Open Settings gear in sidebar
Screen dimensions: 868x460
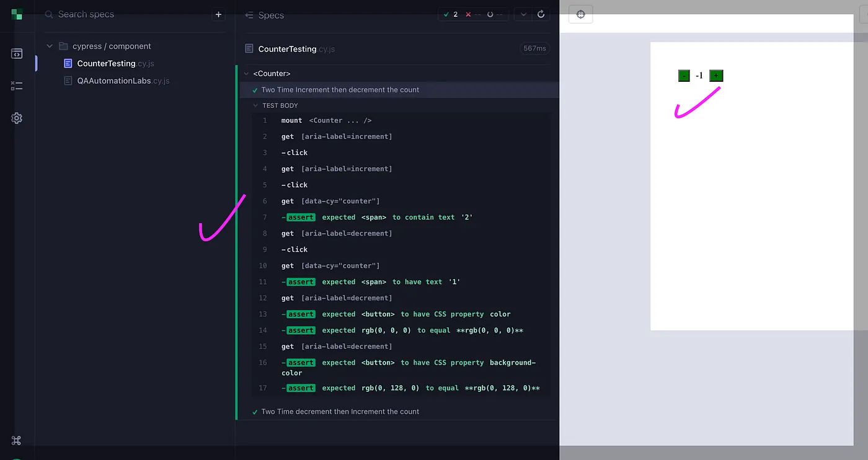pyautogui.click(x=17, y=118)
